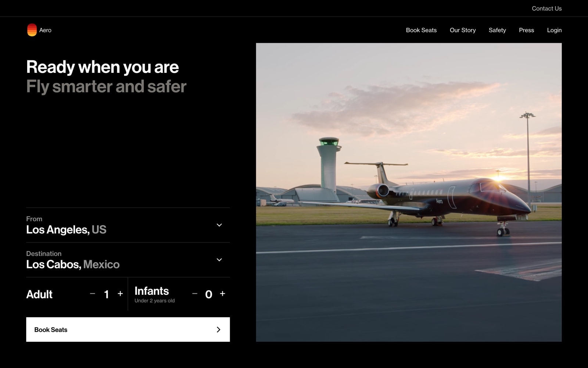Click the jet airplane hero image
This screenshot has width=588, height=368.
[409, 192]
